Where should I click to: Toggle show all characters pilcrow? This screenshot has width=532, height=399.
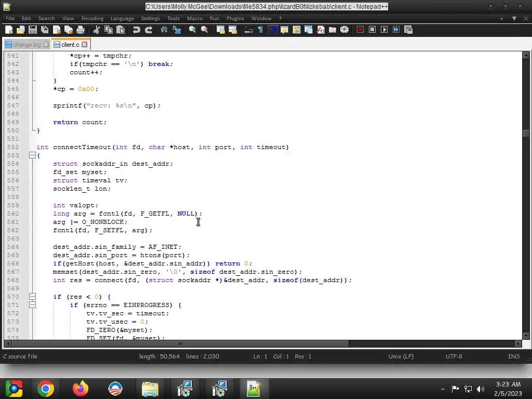(x=261, y=30)
